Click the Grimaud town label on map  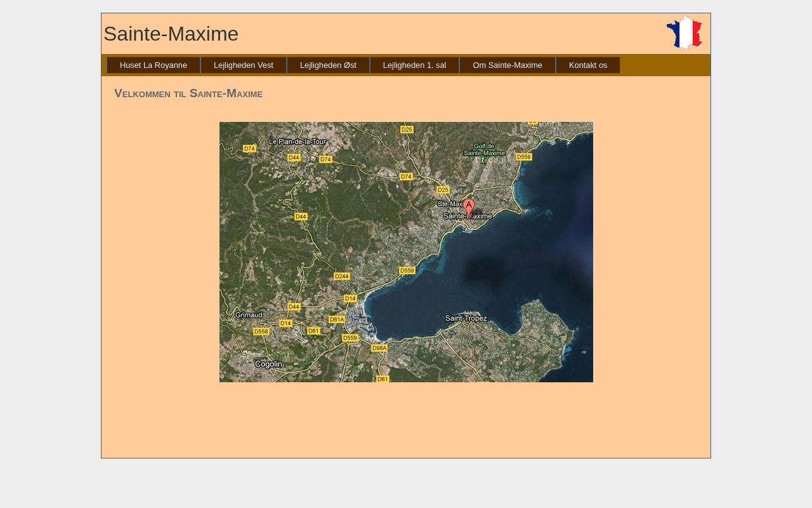tap(249, 315)
